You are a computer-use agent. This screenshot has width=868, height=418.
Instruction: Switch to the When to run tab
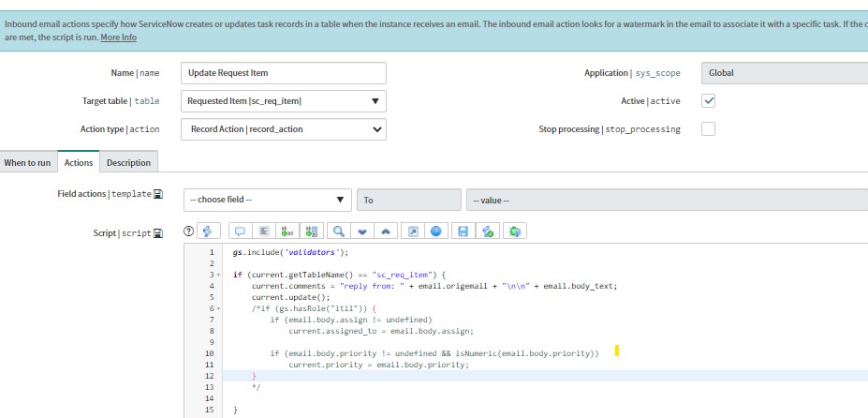27,163
